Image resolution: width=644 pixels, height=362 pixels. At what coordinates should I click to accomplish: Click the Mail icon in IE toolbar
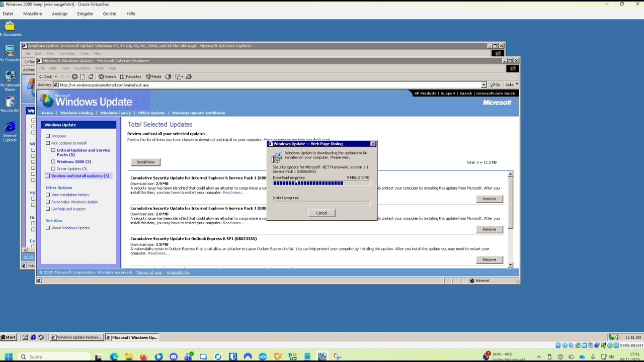click(178, 76)
